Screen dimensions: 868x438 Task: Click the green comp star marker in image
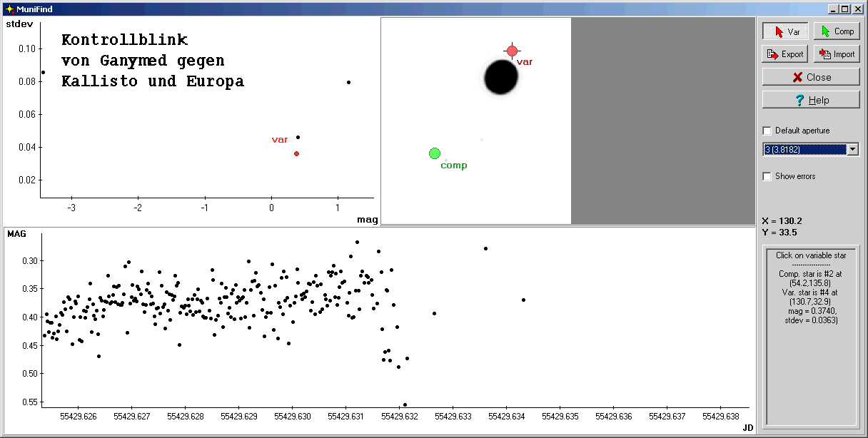[x=435, y=153]
